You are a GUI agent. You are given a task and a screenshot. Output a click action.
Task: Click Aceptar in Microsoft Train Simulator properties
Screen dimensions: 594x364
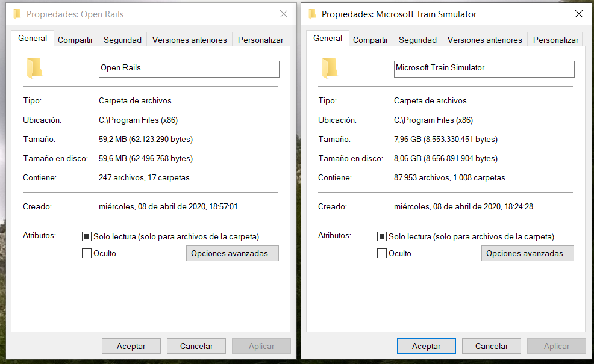426,346
